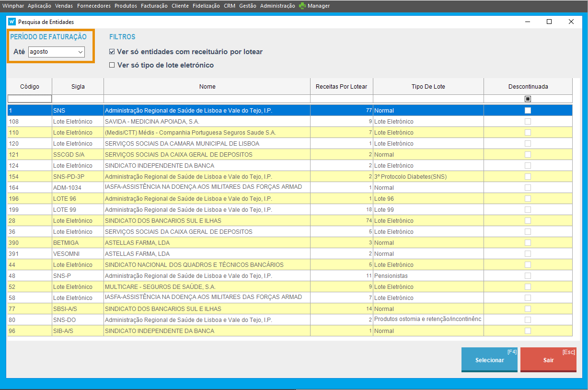588x390 pixels.
Task: Open the Administração menu
Action: (277, 6)
